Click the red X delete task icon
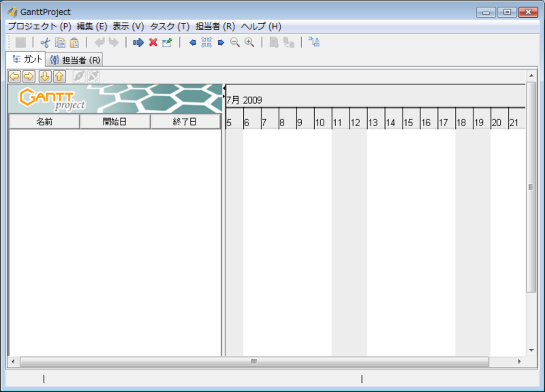This screenshot has height=392, width=545. pos(153,42)
